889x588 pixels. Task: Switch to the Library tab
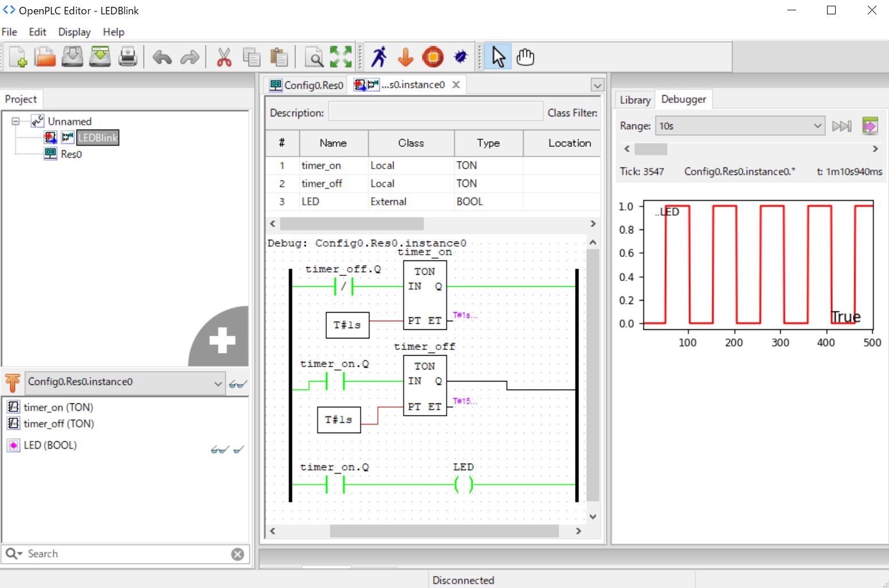(635, 100)
